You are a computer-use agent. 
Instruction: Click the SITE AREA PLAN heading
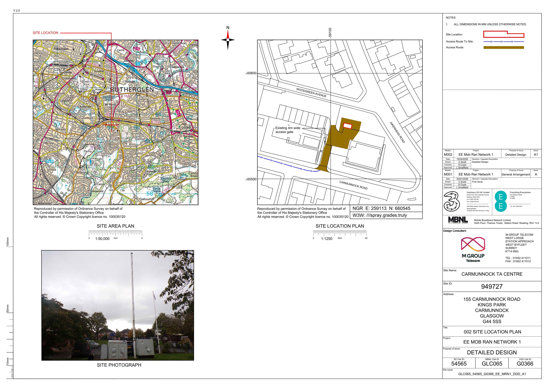pyautogui.click(x=116, y=226)
